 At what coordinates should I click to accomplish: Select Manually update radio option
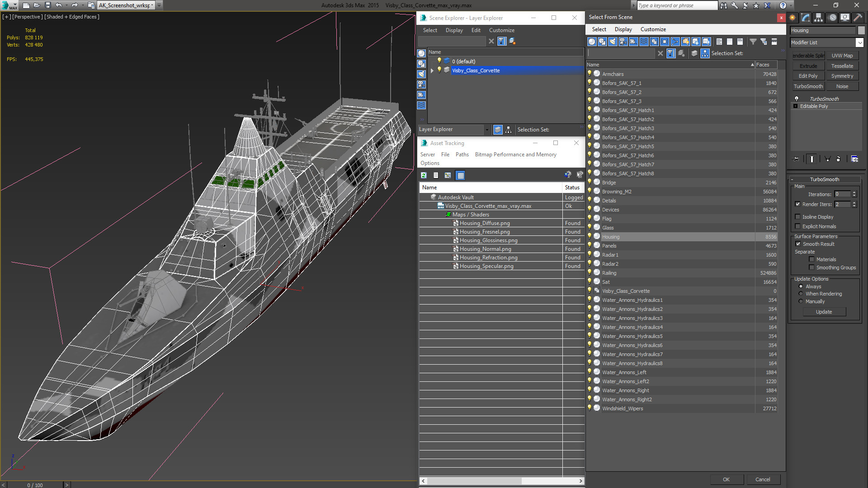(x=801, y=301)
